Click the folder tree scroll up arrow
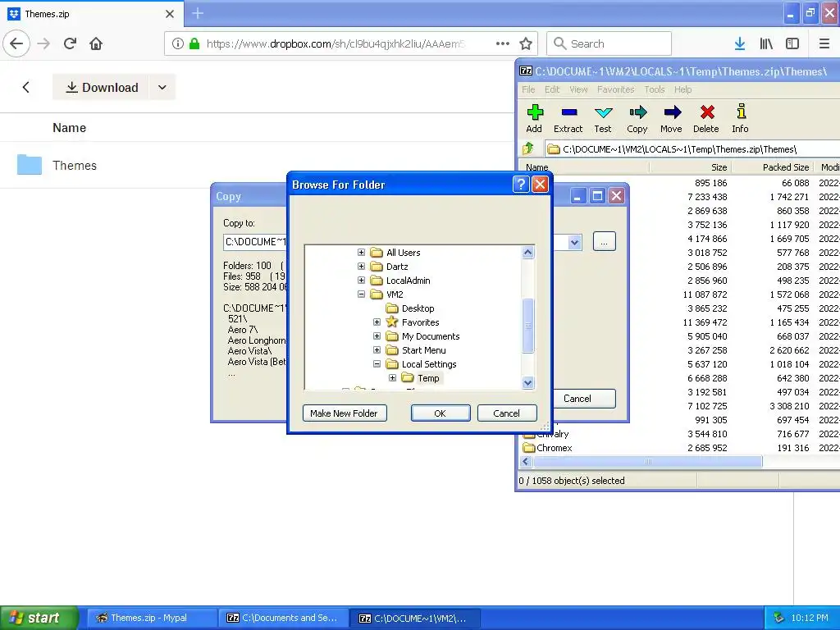Image resolution: width=840 pixels, height=630 pixels. click(527, 253)
